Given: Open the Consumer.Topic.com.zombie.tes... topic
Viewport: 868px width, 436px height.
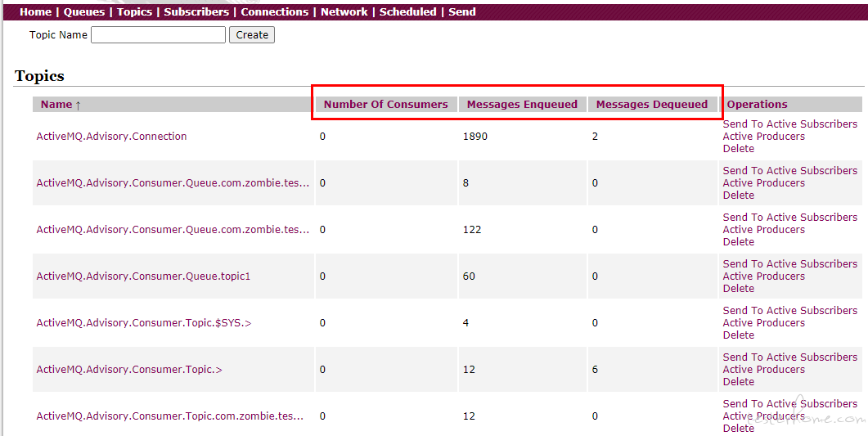Looking at the screenshot, I should click(x=170, y=416).
